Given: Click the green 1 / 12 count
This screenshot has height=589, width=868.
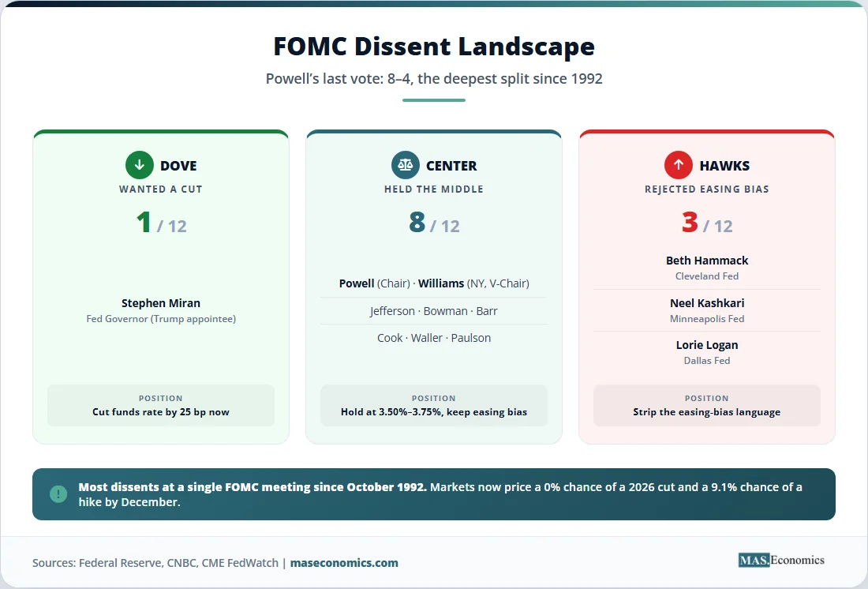Looking at the screenshot, I should click(x=161, y=222).
